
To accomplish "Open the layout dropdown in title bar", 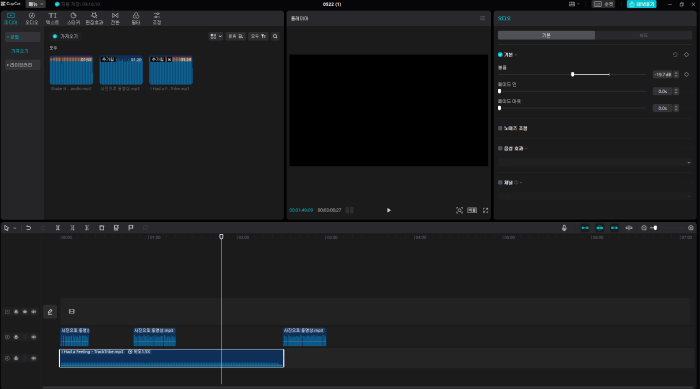I will [x=574, y=4].
